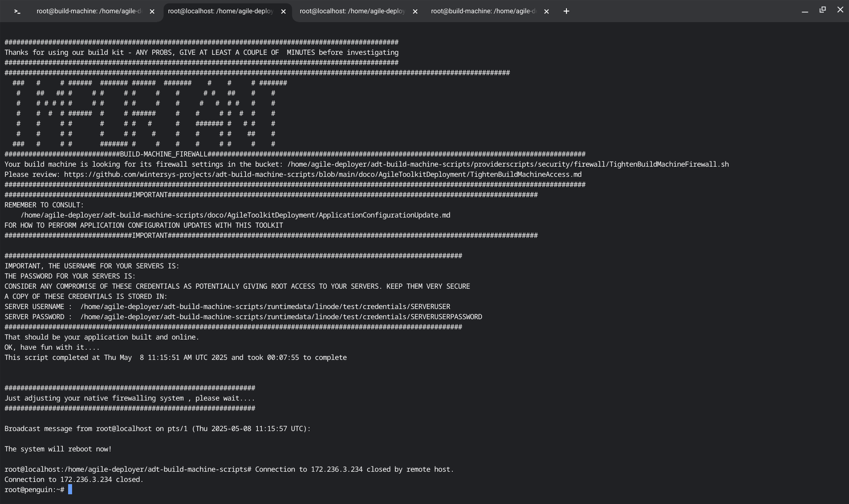
Task: Minimize the terminal window
Action: [805, 11]
